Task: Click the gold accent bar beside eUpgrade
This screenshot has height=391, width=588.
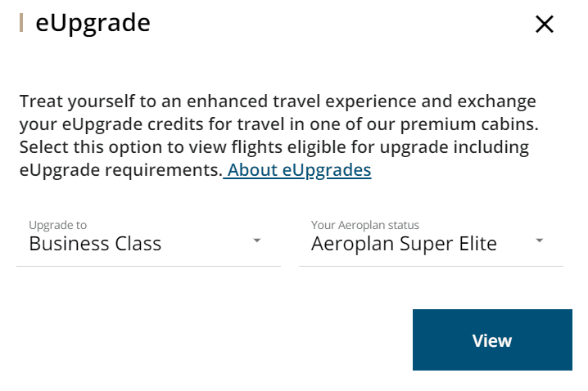Action: click(x=20, y=23)
